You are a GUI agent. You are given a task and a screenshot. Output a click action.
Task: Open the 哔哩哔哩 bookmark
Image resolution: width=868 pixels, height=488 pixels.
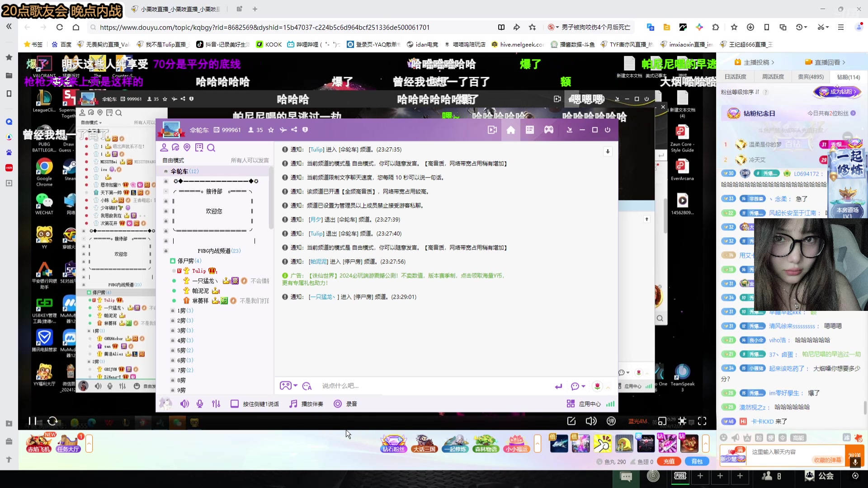(314, 44)
